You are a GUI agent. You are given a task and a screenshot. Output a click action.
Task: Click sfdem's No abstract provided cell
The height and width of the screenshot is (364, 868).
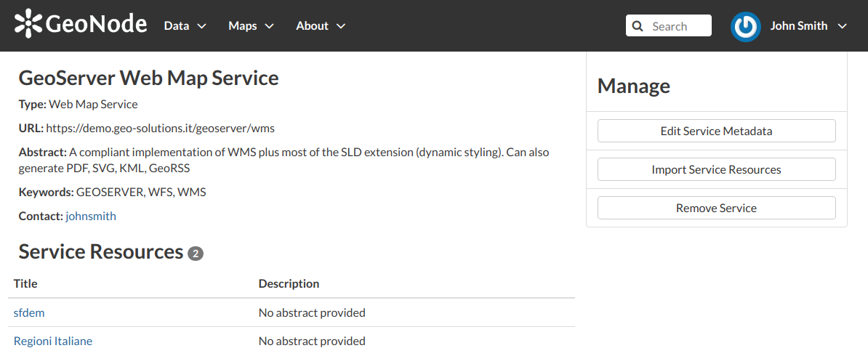point(312,312)
